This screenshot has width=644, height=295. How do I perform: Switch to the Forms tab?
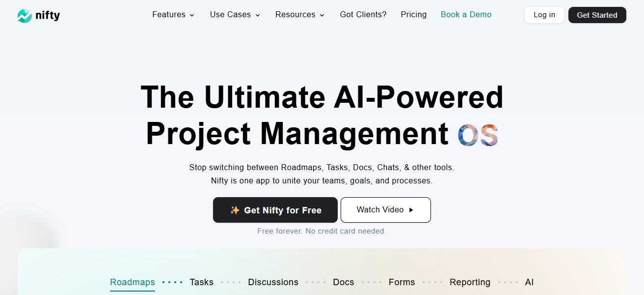pyautogui.click(x=402, y=282)
